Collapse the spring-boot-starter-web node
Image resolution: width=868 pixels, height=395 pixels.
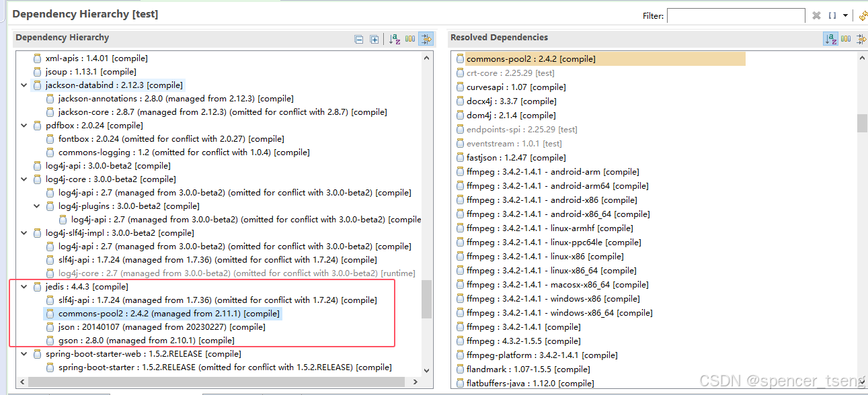click(x=25, y=354)
